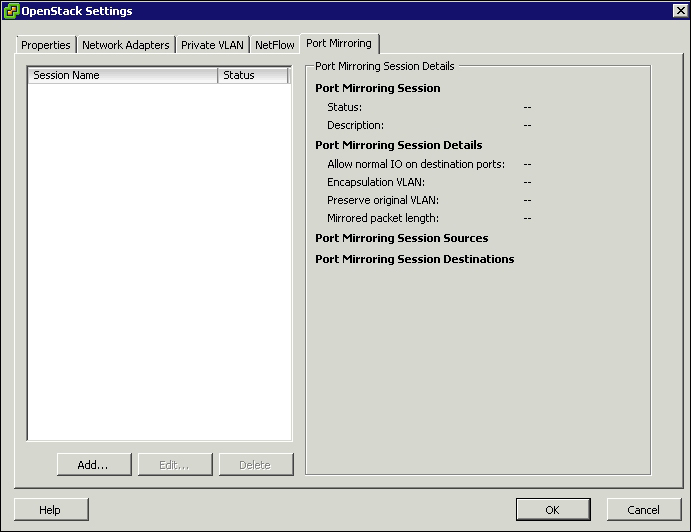
Task: Click Allow normal IO on destination ports
Action: pyautogui.click(x=416, y=164)
